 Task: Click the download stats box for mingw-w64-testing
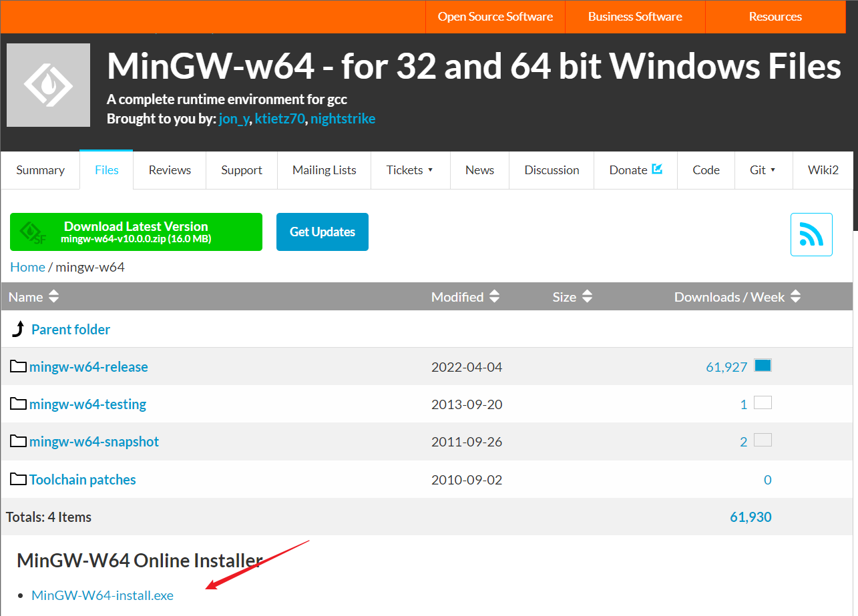763,402
